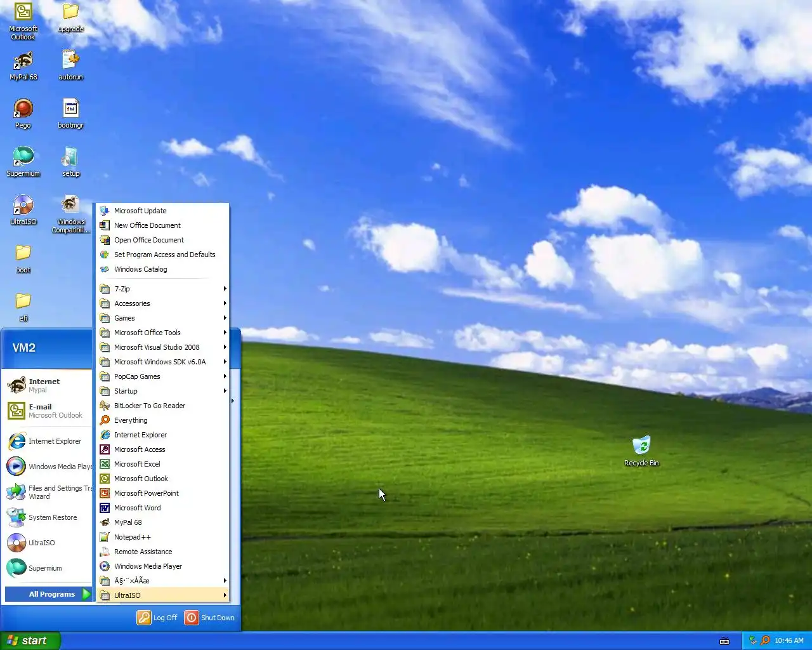Click the Shut Down button
This screenshot has width=812, height=650.
(209, 618)
